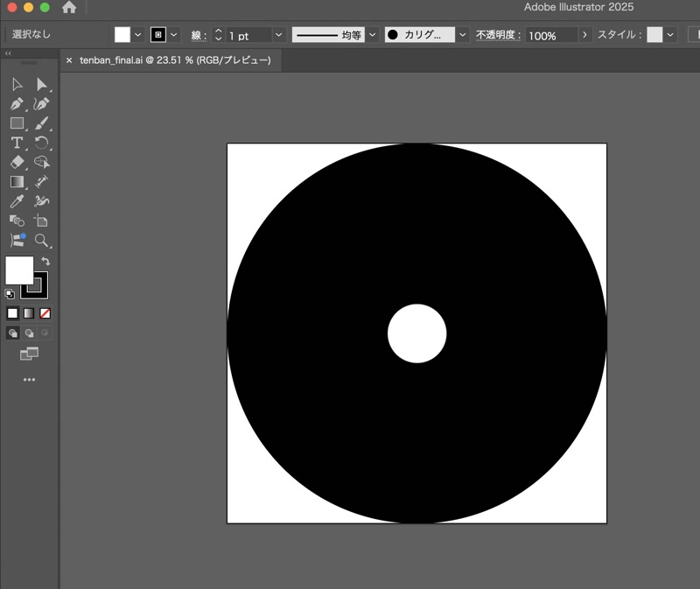Screen dimensions: 700x589
Task: Set paint mode to None
Action: pos(45,313)
